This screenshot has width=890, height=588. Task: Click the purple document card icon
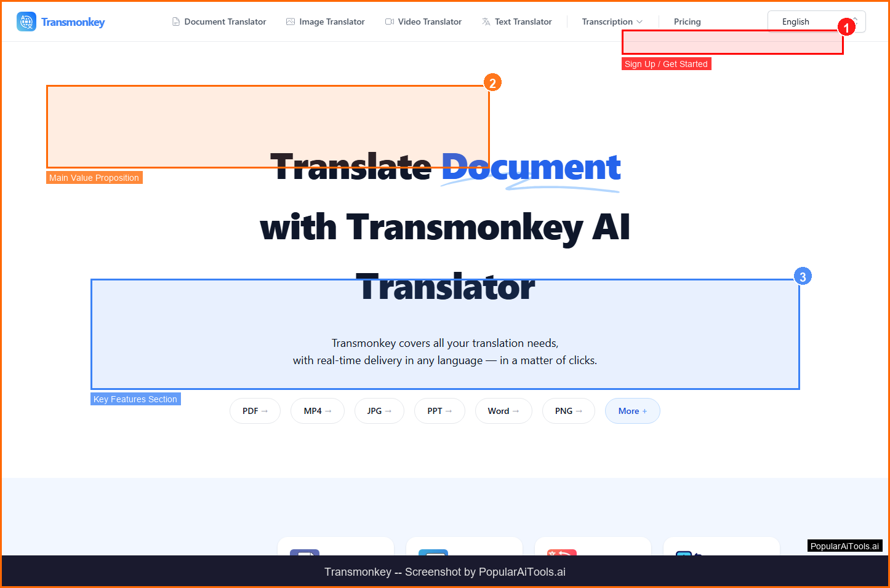point(305,552)
